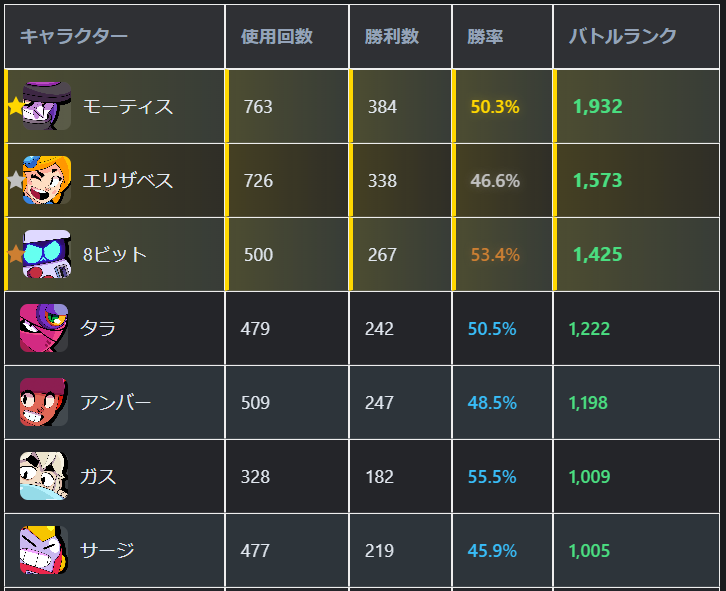Select the ガス name text
Screen dimensions: 726x591
[98, 477]
